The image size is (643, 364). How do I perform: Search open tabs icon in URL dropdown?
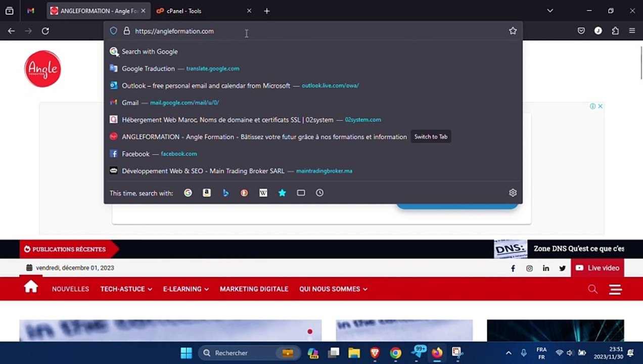(x=301, y=193)
